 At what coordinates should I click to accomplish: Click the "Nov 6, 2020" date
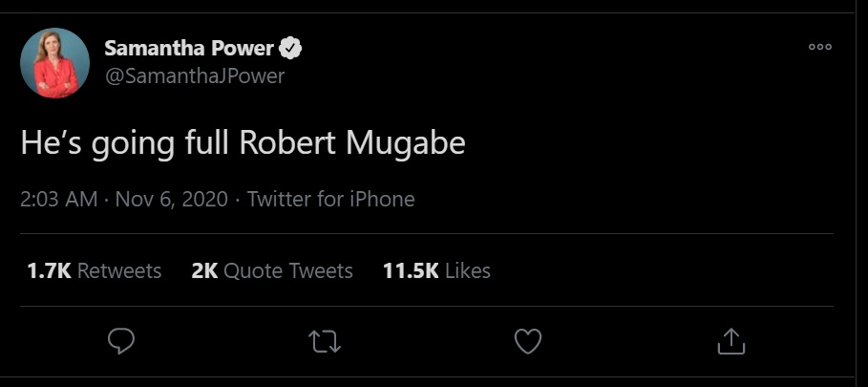click(x=172, y=200)
